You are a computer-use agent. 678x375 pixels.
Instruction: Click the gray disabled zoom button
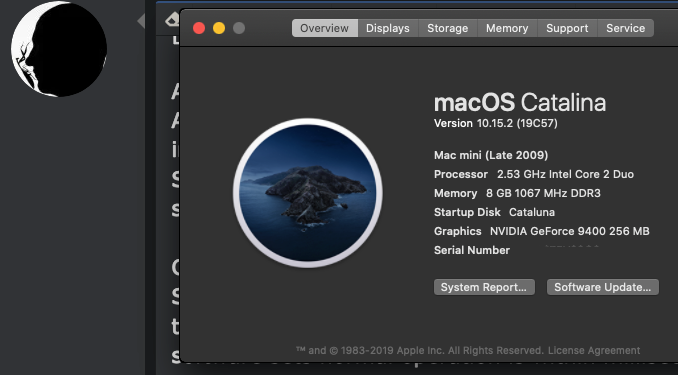pyautogui.click(x=239, y=28)
